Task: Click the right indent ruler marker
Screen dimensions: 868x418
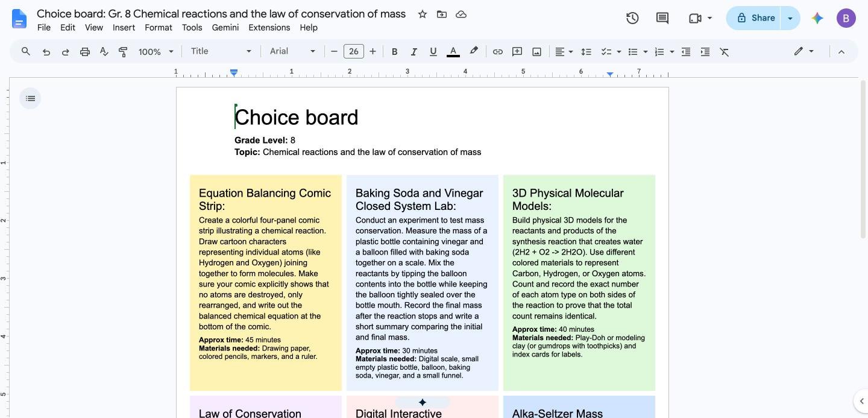Action: 610,74
